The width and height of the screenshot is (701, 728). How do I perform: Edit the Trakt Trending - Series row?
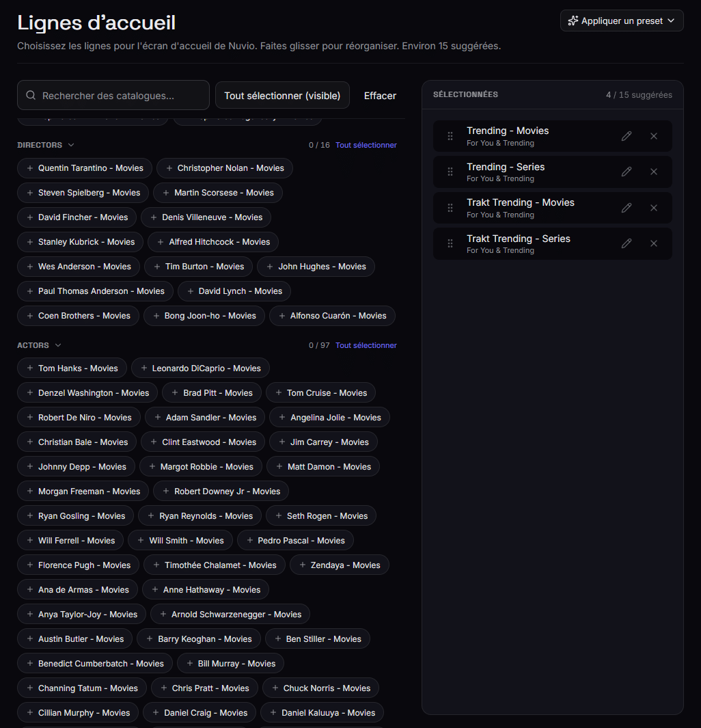627,244
